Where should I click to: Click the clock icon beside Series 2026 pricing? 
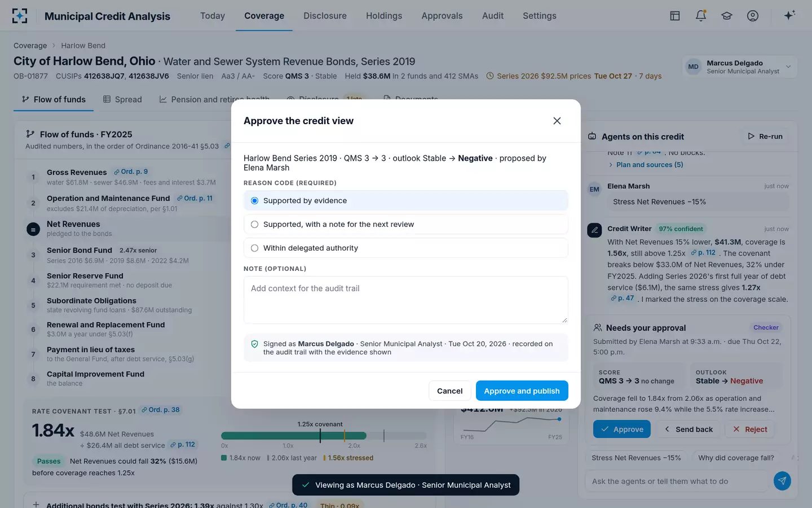coord(490,76)
